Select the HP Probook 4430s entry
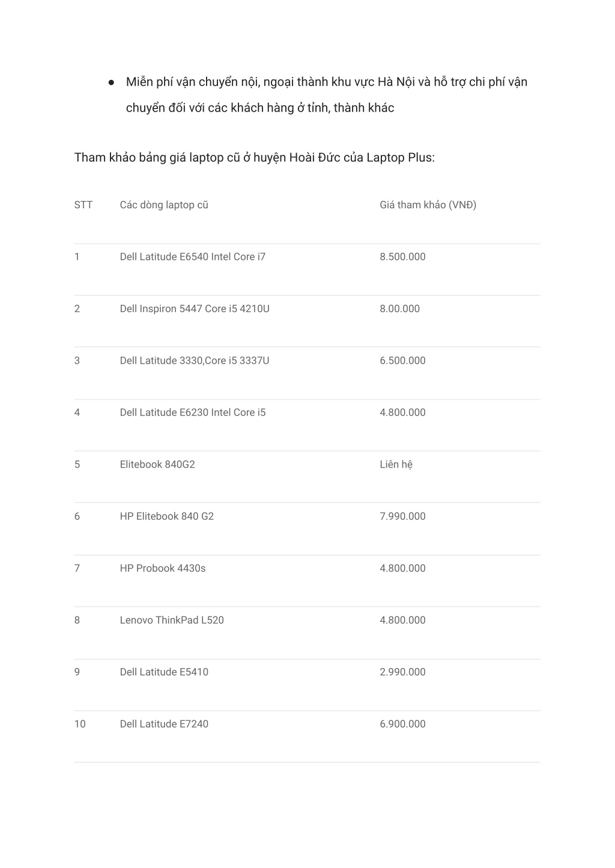The width and height of the screenshot is (615, 868). (x=163, y=568)
